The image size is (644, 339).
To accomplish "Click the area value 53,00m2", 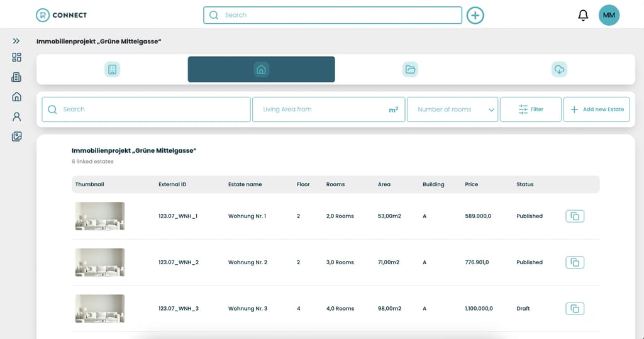I will [389, 216].
